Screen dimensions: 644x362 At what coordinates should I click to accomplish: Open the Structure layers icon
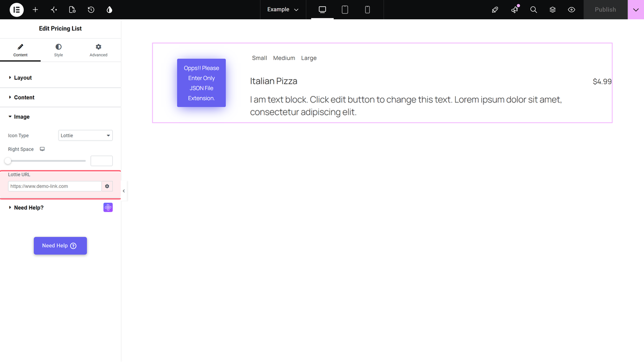(x=552, y=10)
